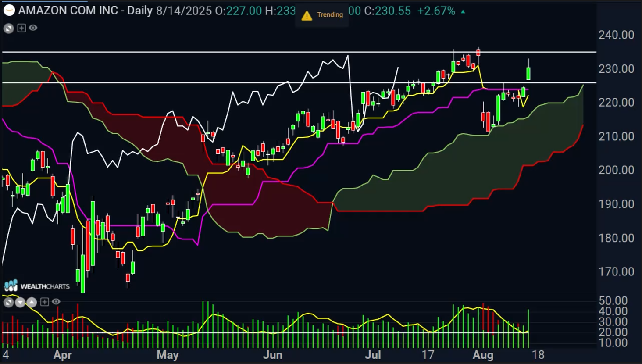The height and width of the screenshot is (364, 642).
Task: Select the lower white horizontal line near 226
Action: click(x=299, y=82)
